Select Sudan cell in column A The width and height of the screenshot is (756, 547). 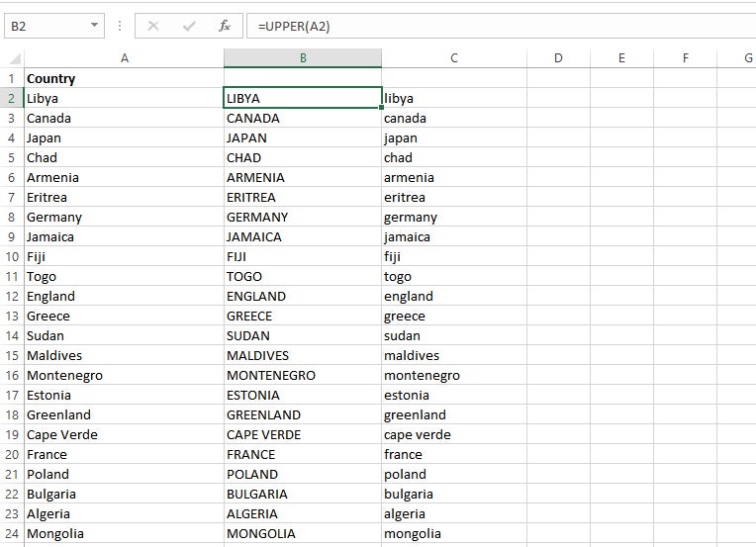124,335
